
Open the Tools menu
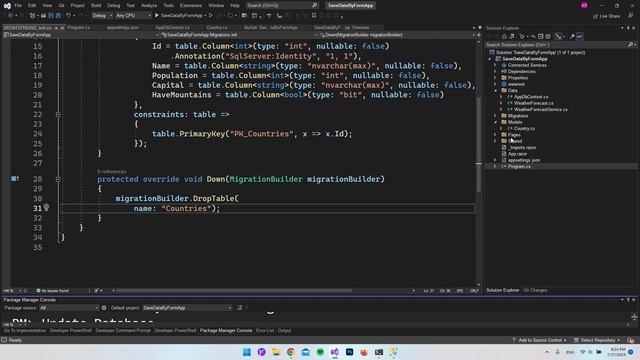pyautogui.click(x=168, y=6)
